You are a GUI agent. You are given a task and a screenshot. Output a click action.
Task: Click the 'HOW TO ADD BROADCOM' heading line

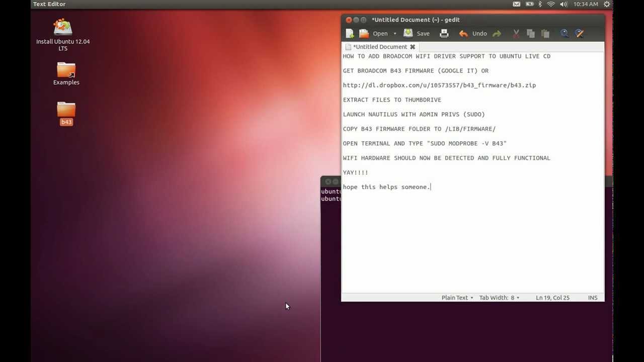pyautogui.click(x=447, y=56)
